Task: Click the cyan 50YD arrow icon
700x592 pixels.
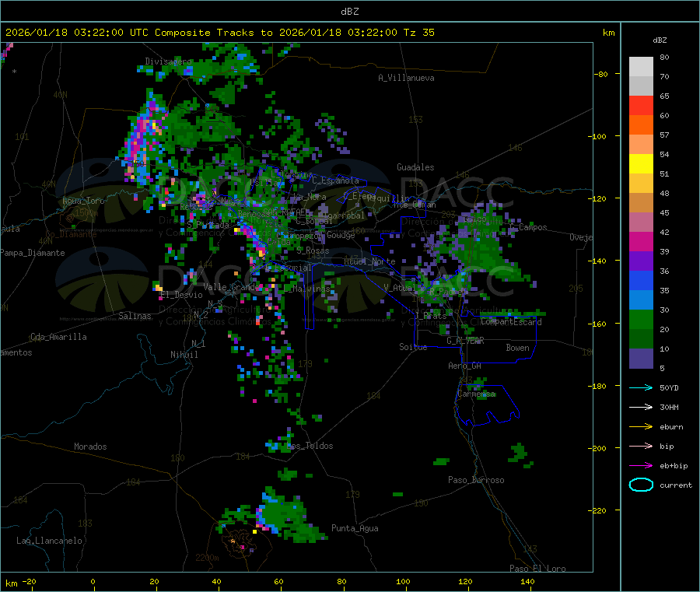Action: click(x=641, y=387)
